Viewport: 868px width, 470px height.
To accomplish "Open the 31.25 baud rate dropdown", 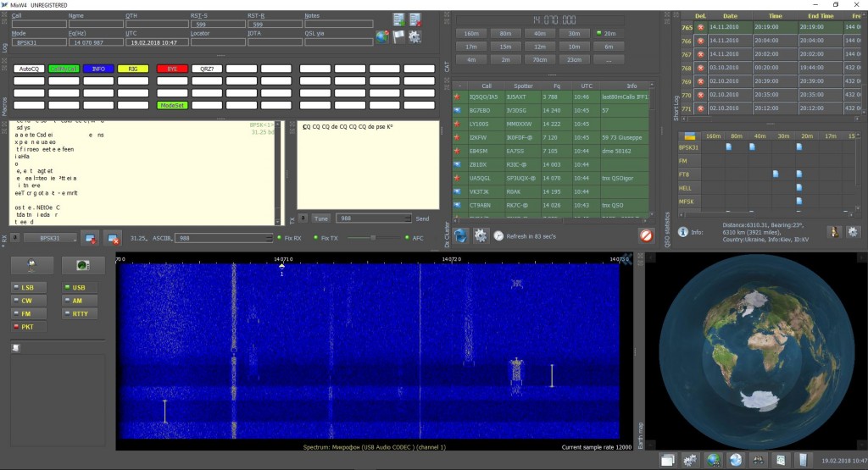I will [138, 238].
